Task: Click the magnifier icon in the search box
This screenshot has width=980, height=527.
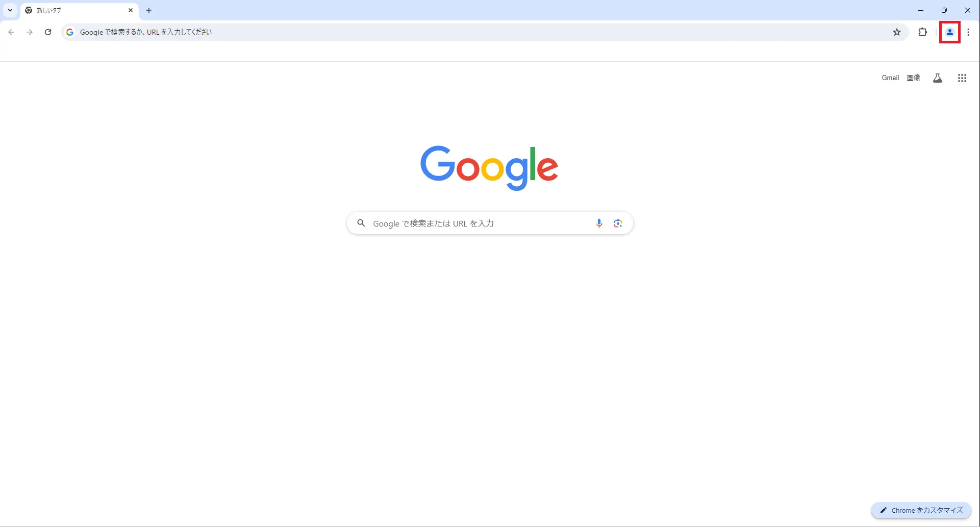Action: [x=361, y=223]
